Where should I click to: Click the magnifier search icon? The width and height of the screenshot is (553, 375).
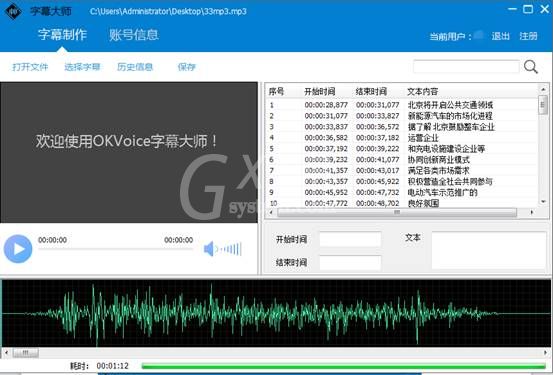pos(530,67)
